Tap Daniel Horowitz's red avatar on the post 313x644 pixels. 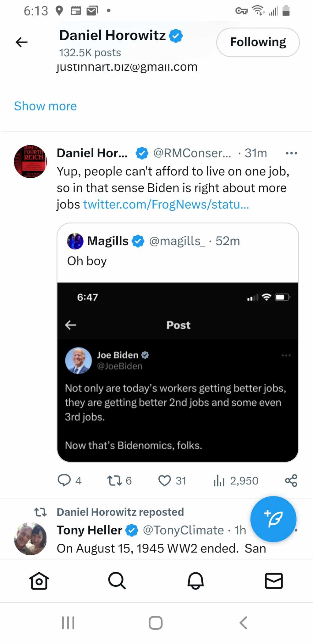tap(30, 161)
